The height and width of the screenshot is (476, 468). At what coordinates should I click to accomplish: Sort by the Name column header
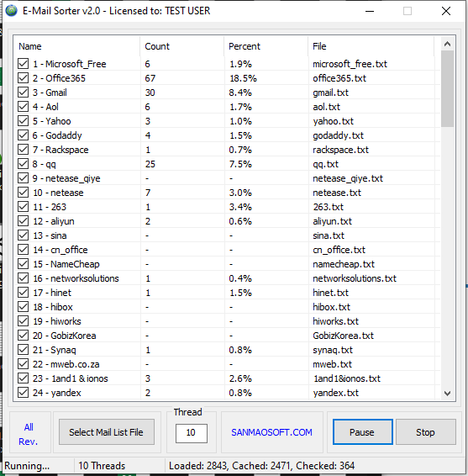(76, 46)
